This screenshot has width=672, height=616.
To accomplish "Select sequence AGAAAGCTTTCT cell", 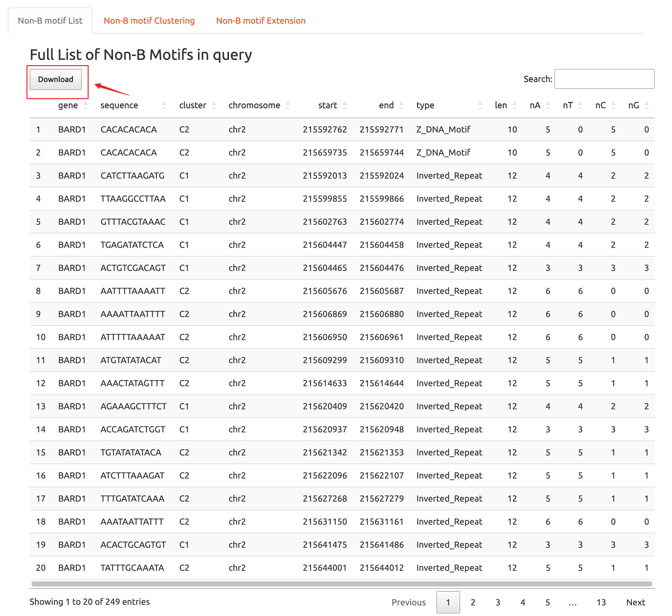I will 134,406.
